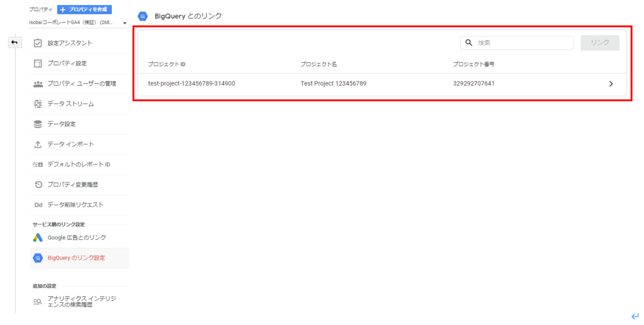
Task: Click the property user management people icon
Action: [38, 84]
